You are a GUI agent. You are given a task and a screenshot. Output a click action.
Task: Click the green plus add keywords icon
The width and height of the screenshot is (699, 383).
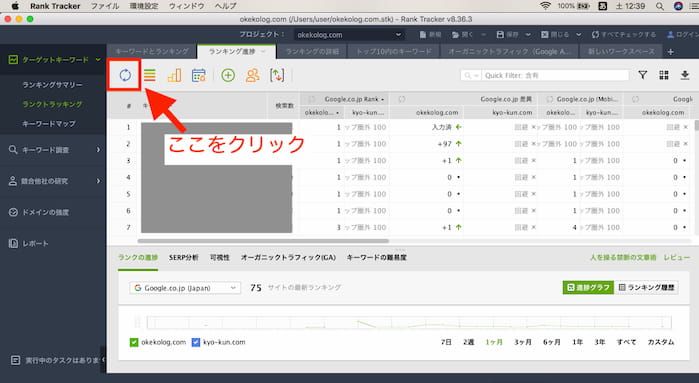pos(228,75)
